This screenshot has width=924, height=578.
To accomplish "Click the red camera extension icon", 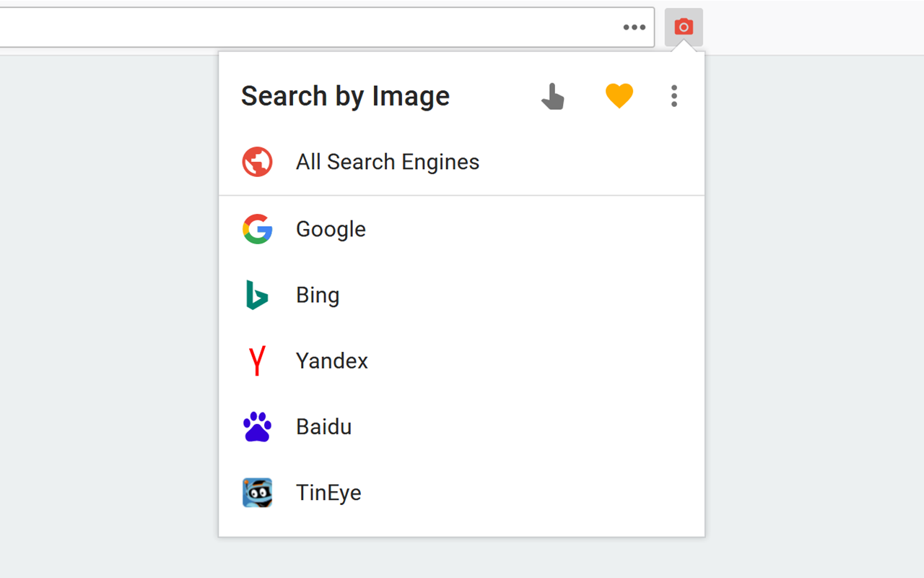I will [684, 27].
